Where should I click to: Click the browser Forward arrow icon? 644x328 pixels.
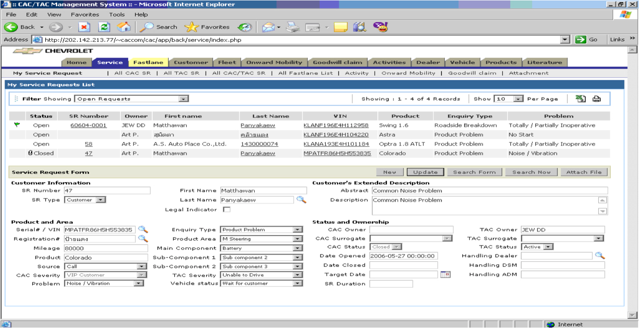pos(56,27)
